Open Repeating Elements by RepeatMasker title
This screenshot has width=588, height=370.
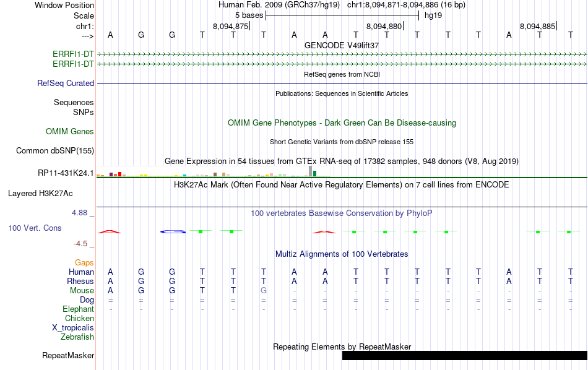tap(342, 346)
